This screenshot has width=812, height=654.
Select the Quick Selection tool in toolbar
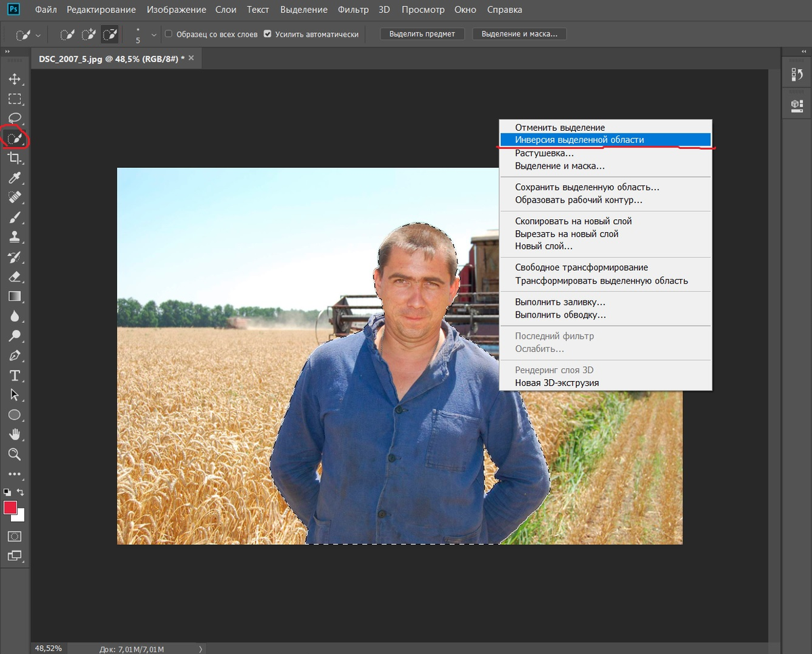pos(14,139)
